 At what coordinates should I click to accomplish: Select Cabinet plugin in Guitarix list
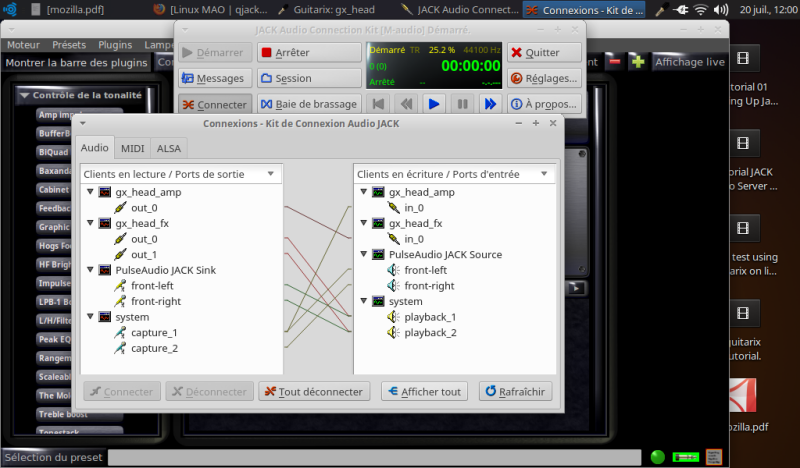point(53,189)
